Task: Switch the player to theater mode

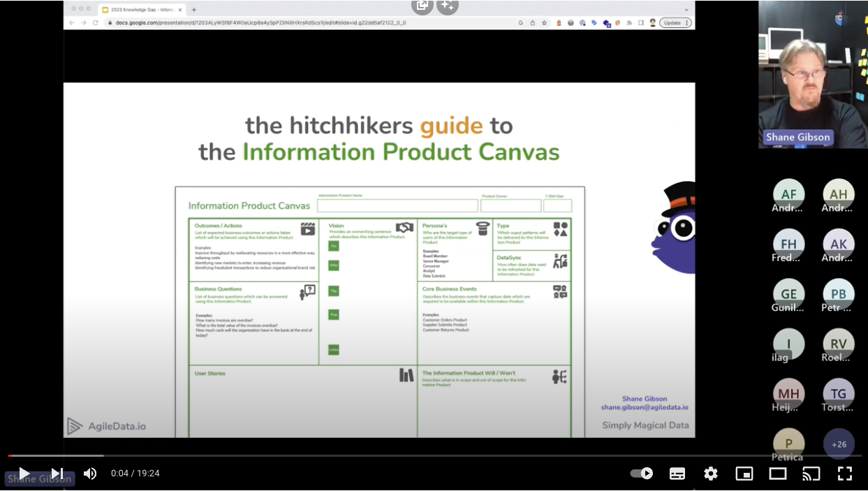Action: click(x=778, y=473)
